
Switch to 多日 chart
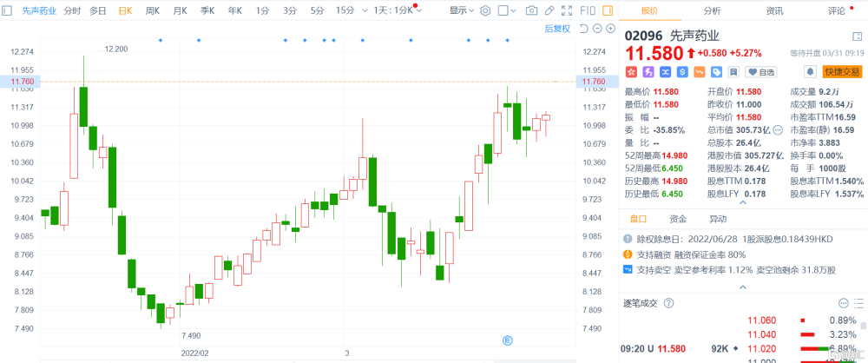98,10
